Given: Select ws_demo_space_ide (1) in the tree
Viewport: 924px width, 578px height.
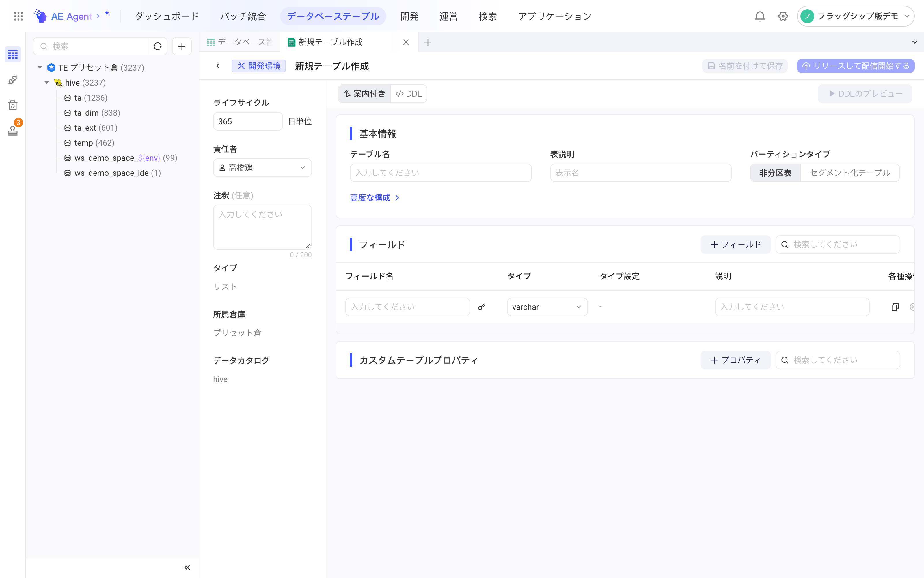Looking at the screenshot, I should [x=118, y=173].
